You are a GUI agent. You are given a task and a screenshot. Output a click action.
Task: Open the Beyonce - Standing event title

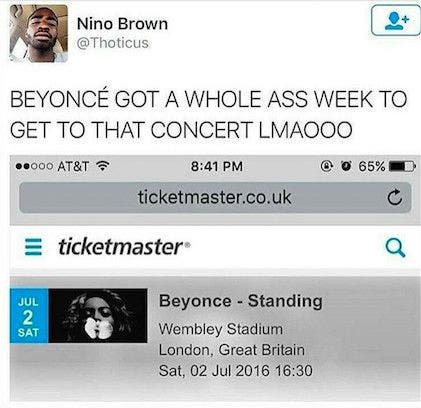(x=240, y=301)
